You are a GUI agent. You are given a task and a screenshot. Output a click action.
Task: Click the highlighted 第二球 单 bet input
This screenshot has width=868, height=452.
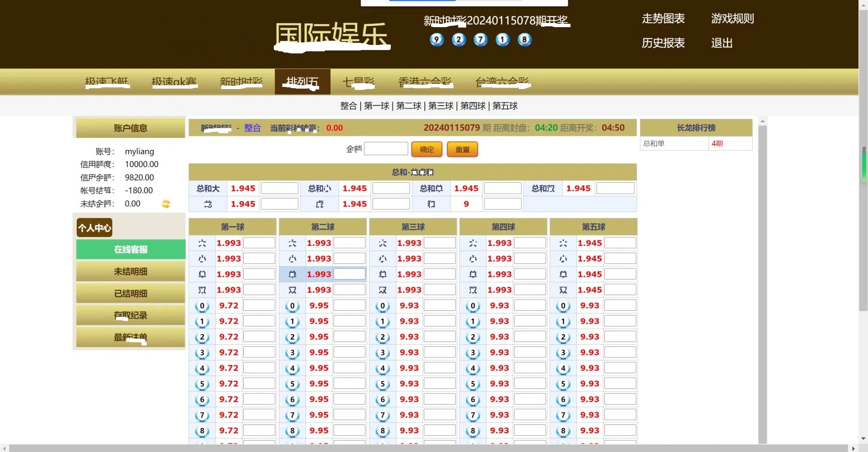coord(349,274)
